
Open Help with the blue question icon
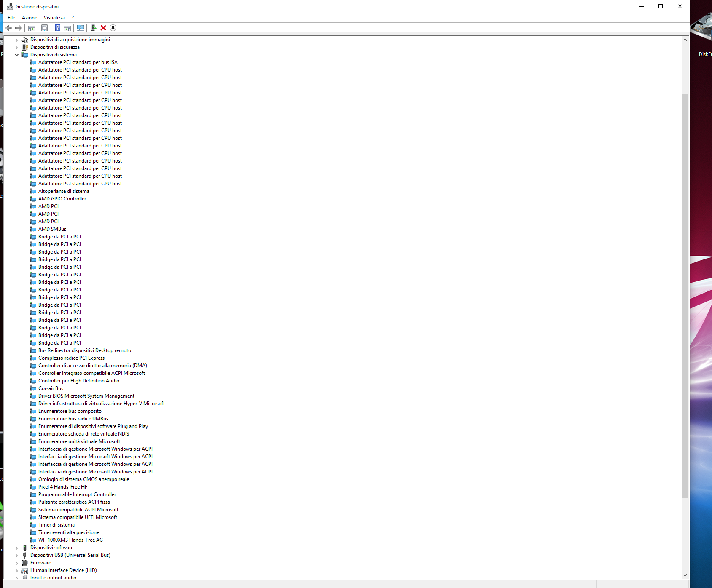tap(57, 28)
